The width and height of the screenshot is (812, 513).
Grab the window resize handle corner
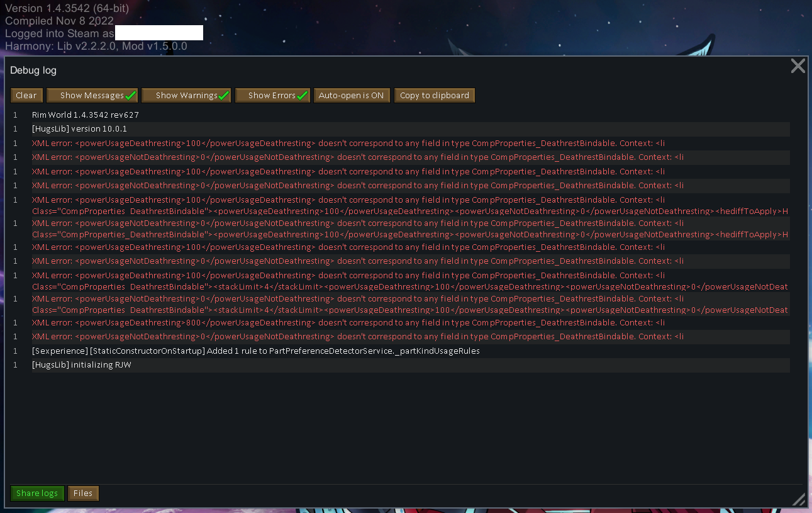pos(799,499)
